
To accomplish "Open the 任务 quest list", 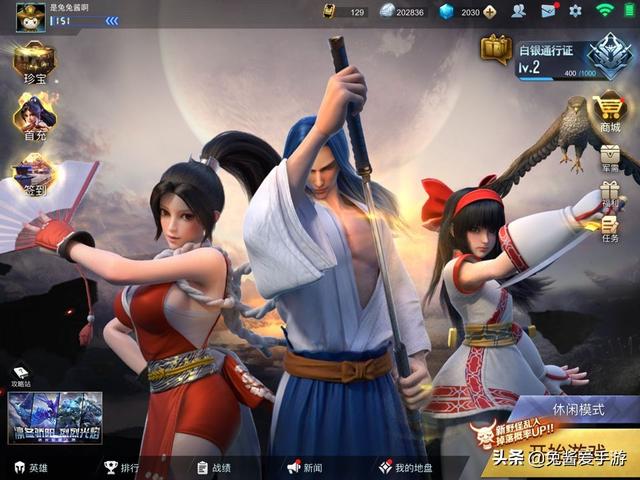I will tap(610, 229).
